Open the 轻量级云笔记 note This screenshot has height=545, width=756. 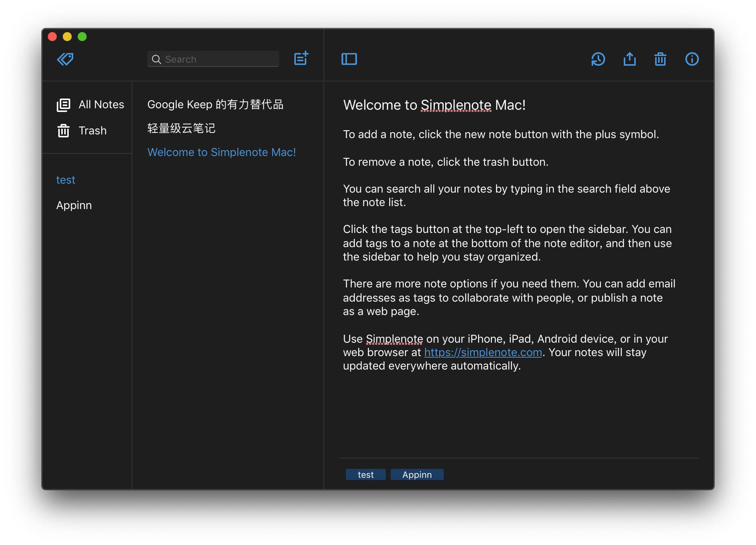pyautogui.click(x=181, y=128)
